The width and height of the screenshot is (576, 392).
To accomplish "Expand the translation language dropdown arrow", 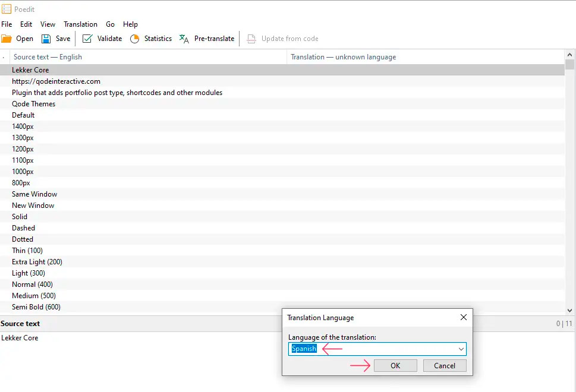I will pos(461,349).
